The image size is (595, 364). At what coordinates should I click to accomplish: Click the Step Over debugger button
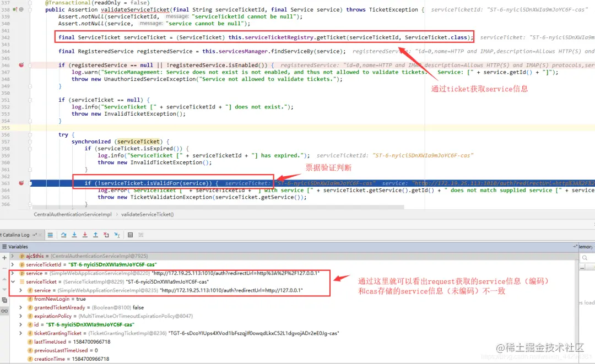coord(64,235)
